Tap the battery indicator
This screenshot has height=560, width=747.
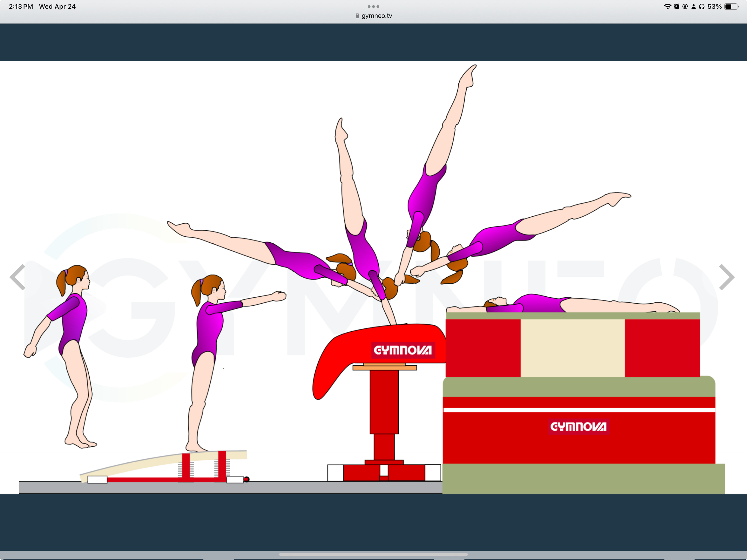(731, 6)
